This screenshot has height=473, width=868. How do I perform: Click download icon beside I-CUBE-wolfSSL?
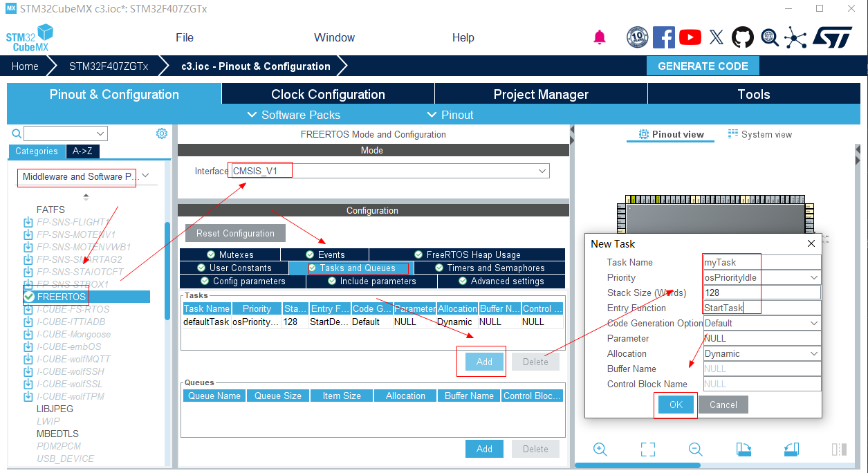[x=28, y=384]
